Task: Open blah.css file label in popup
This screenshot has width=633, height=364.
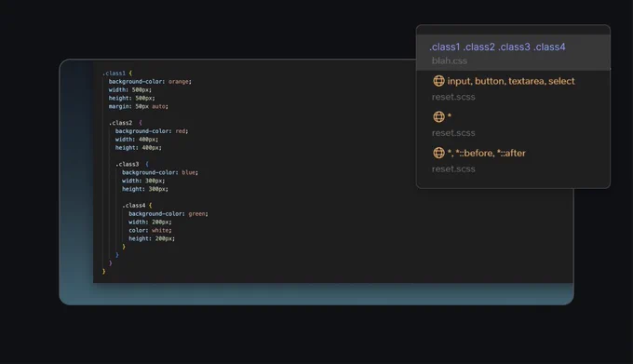Action: pyautogui.click(x=450, y=61)
